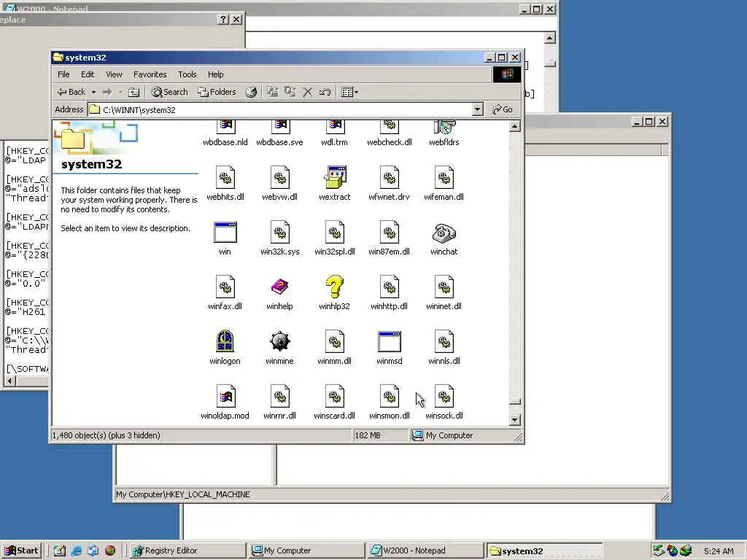
Task: Switch to W2000 - Notepad taskbar button
Action: (425, 551)
